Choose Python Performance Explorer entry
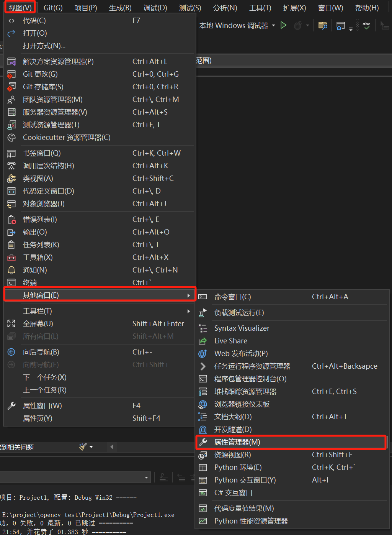This screenshot has width=392, height=535. point(292,521)
